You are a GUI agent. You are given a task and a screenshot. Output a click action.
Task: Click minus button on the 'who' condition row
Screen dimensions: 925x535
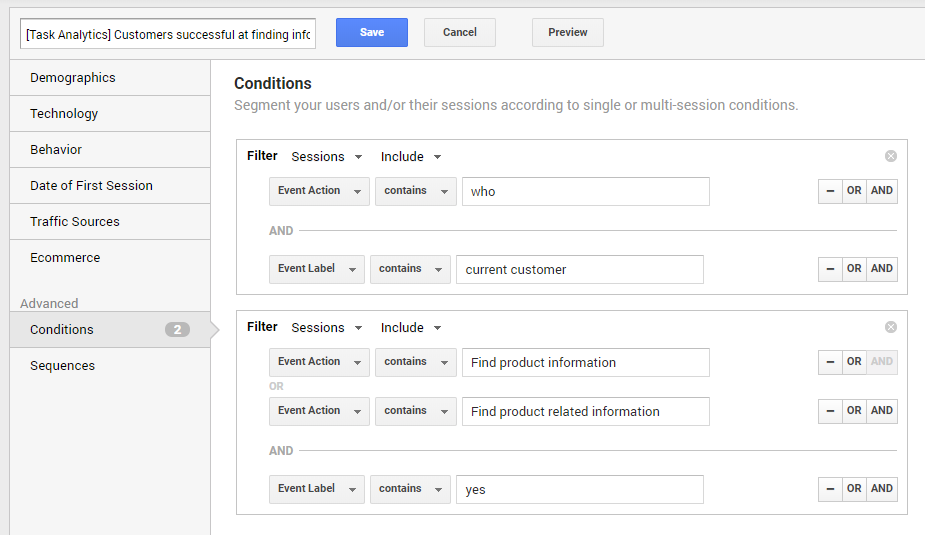click(830, 191)
